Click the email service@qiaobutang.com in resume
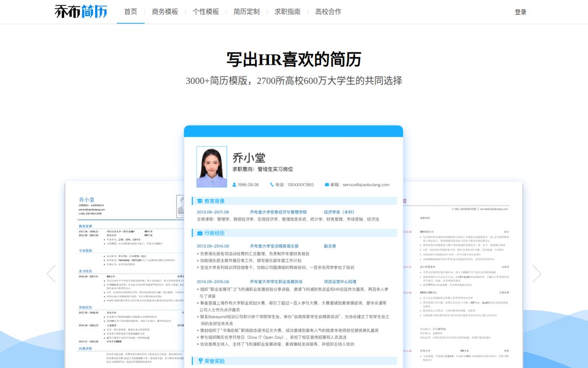 [x=367, y=184]
